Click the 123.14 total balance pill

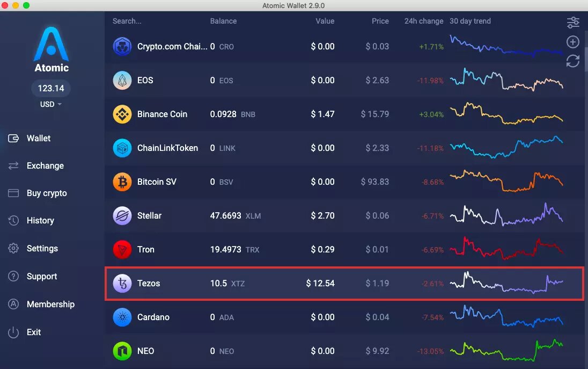50,88
